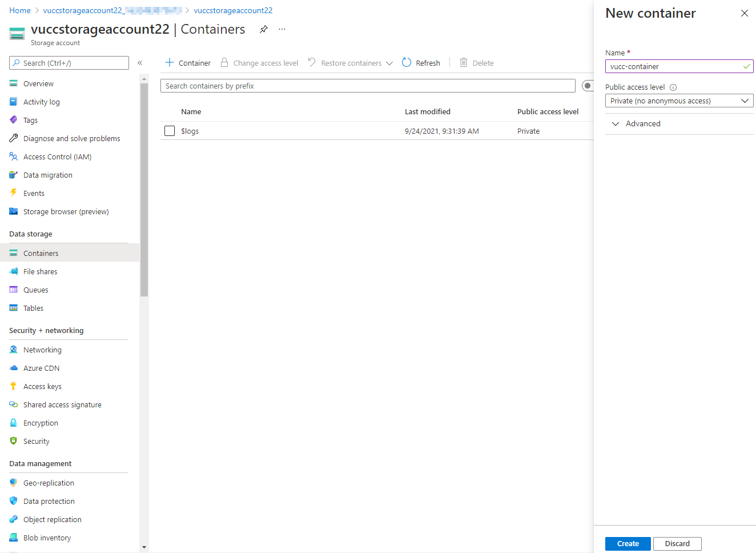Open the Public access level dropdown
The width and height of the screenshot is (756, 553).
679,101
